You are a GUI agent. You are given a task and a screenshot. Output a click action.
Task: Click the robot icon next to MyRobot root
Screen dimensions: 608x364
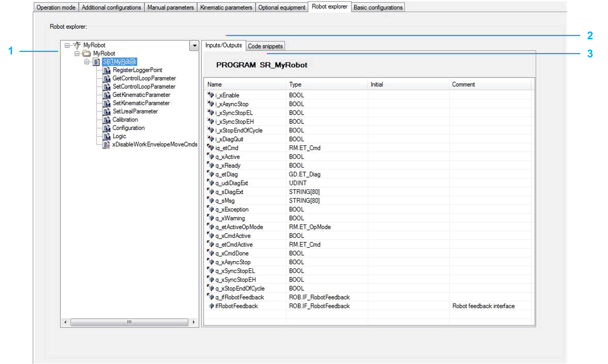tap(77, 45)
